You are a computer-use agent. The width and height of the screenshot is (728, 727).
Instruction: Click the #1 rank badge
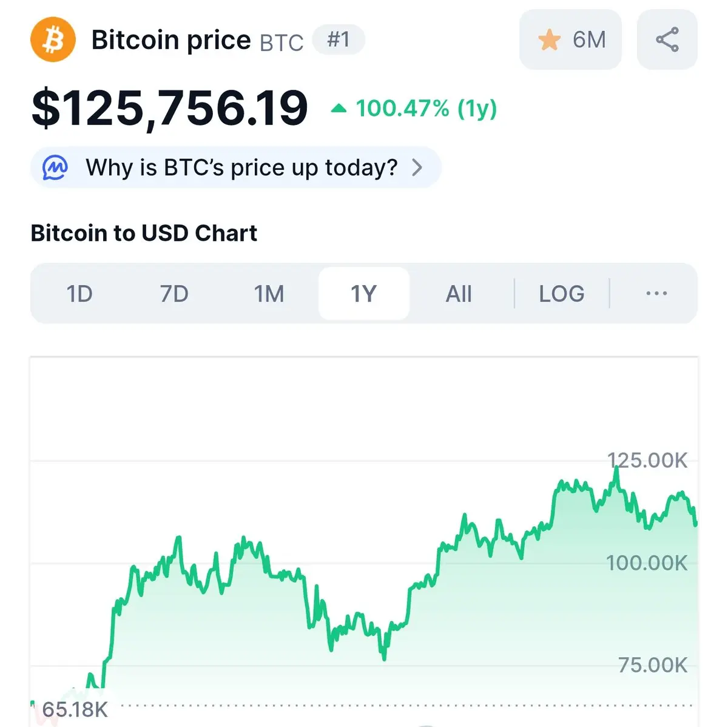pyautogui.click(x=339, y=40)
